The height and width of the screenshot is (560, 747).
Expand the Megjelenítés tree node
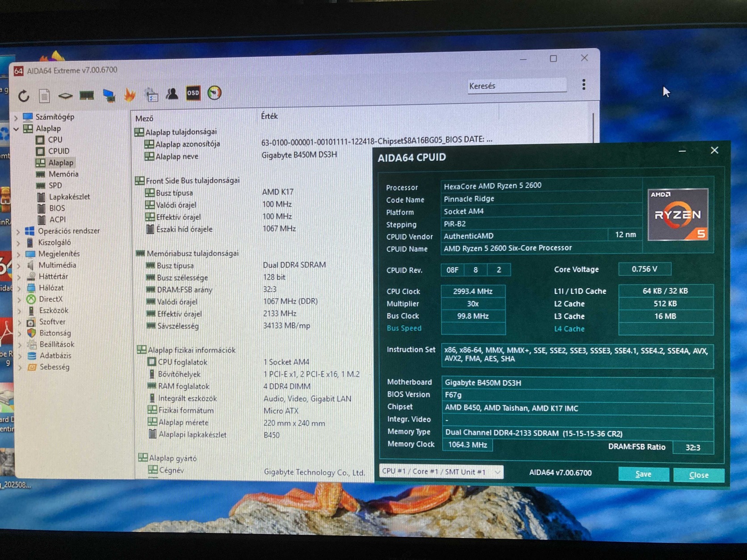coord(18,254)
